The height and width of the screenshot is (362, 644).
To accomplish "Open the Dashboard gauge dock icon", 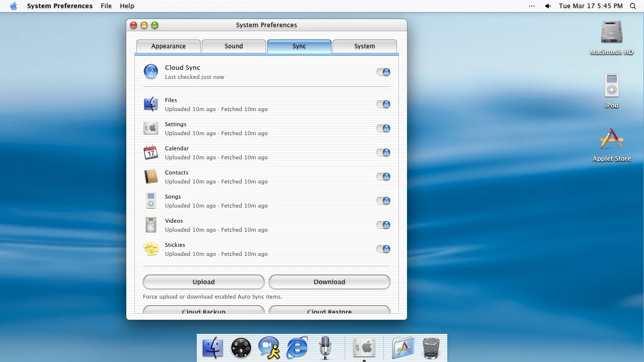I will tap(241, 347).
